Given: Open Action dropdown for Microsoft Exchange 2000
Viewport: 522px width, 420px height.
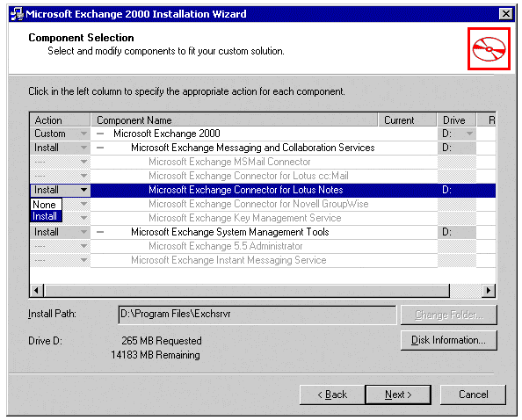Looking at the screenshot, I should [83, 134].
